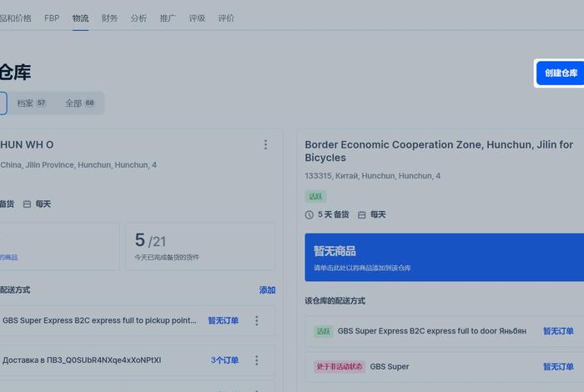Click the address 133315, Китай, Hunchun, Hunchun, 4
This screenshot has height=392, width=584.
[x=372, y=176]
